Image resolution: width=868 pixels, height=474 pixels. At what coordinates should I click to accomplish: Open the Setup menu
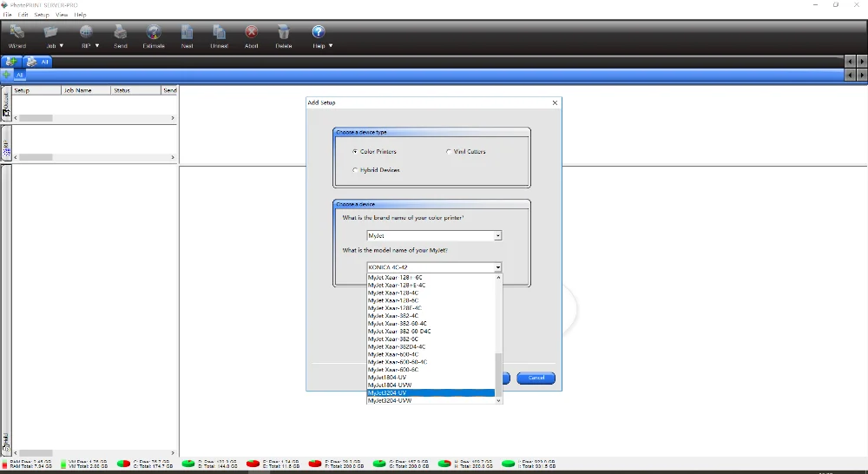point(42,15)
